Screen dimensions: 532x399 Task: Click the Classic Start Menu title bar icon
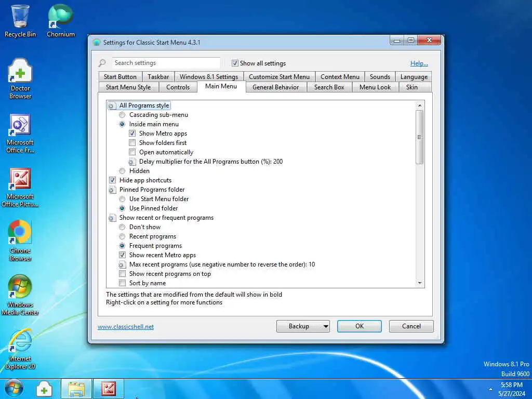97,43
